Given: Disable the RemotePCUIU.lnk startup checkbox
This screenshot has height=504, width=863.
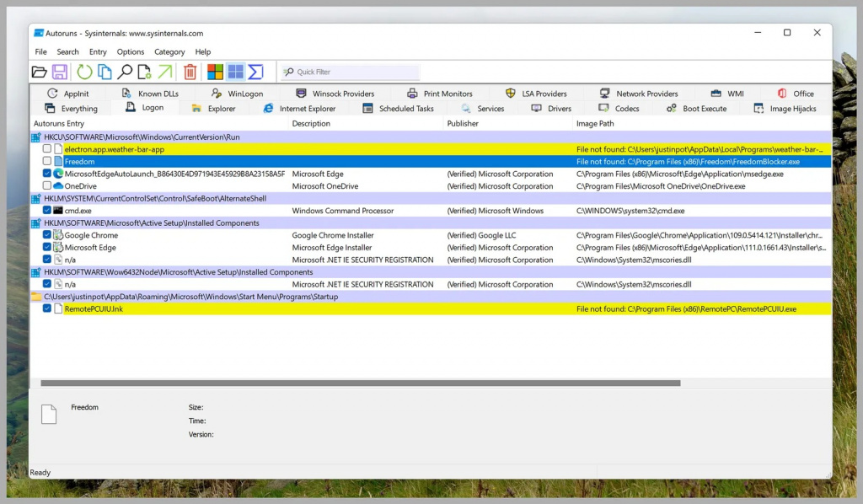Looking at the screenshot, I should pyautogui.click(x=47, y=309).
